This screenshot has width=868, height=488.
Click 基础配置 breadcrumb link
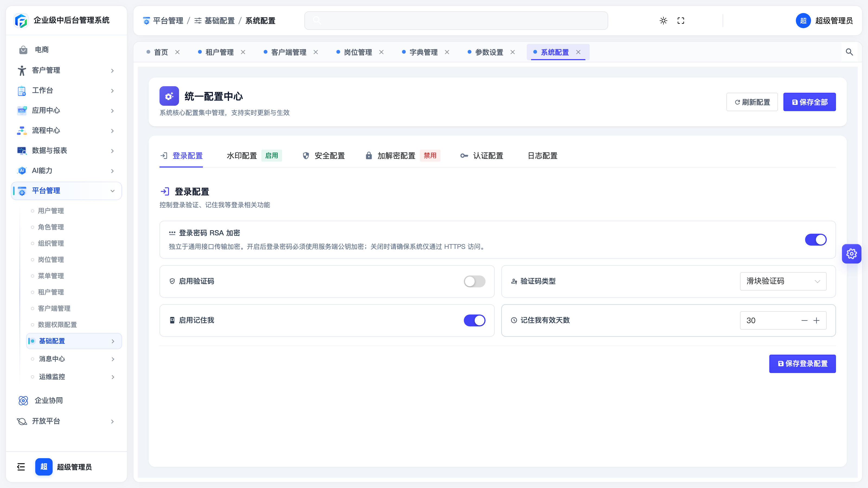coord(214,21)
